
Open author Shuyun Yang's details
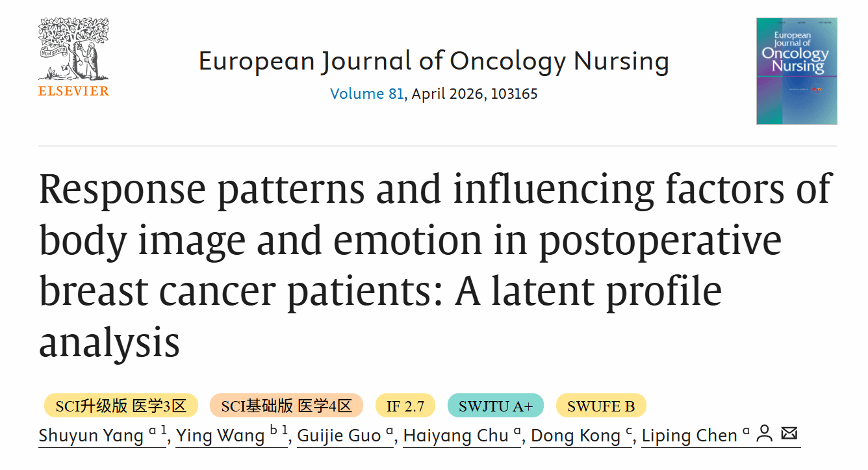click(x=92, y=435)
